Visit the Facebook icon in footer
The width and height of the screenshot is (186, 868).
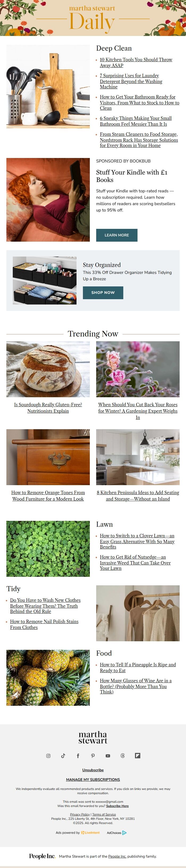[x=78, y=756]
